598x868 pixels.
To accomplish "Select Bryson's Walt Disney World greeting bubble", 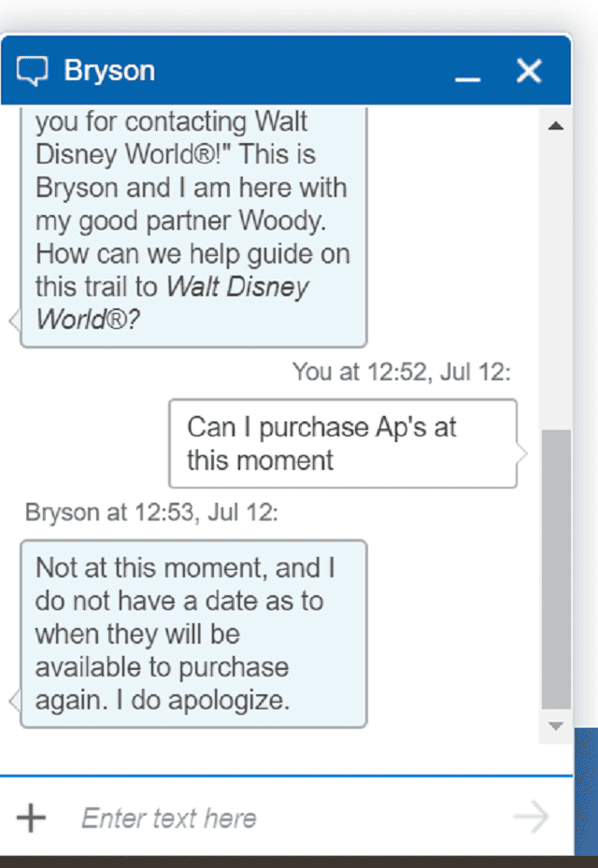I will pos(193,227).
